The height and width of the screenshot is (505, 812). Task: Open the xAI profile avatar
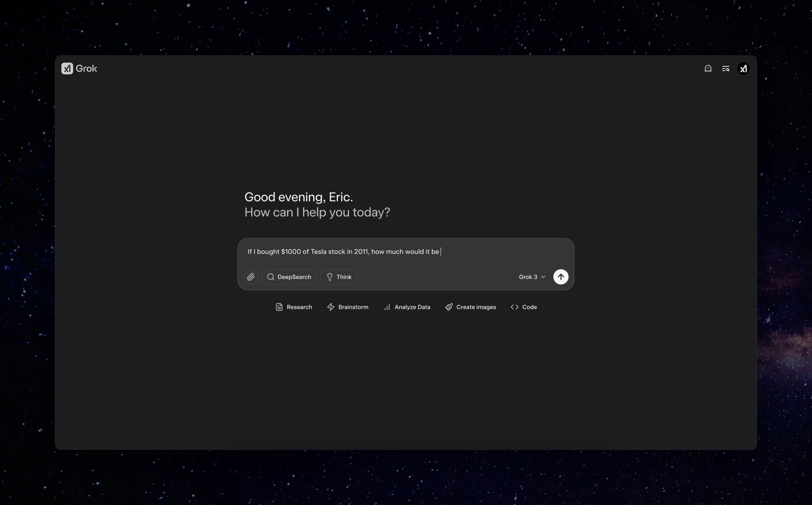pyautogui.click(x=743, y=69)
